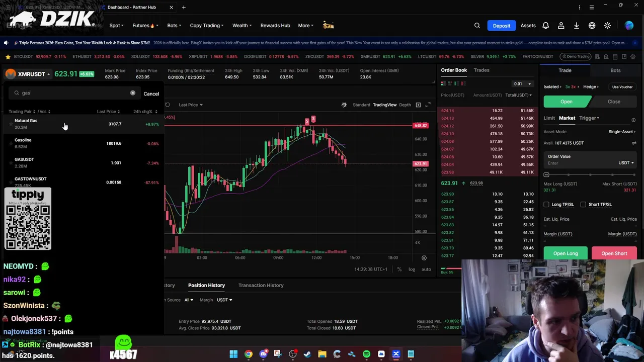Open Rewards Hub link
644x362 pixels.
pos(275,26)
